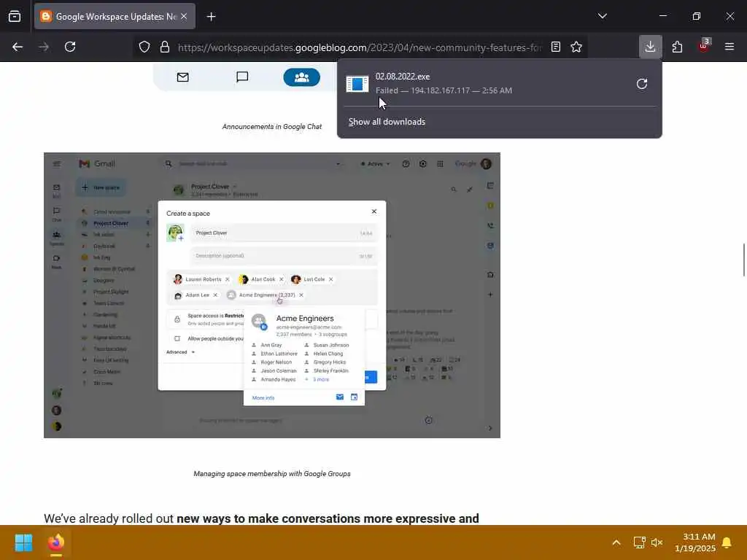The height and width of the screenshot is (560, 747).
Task: Open a new tab with plus button
Action: point(211,17)
